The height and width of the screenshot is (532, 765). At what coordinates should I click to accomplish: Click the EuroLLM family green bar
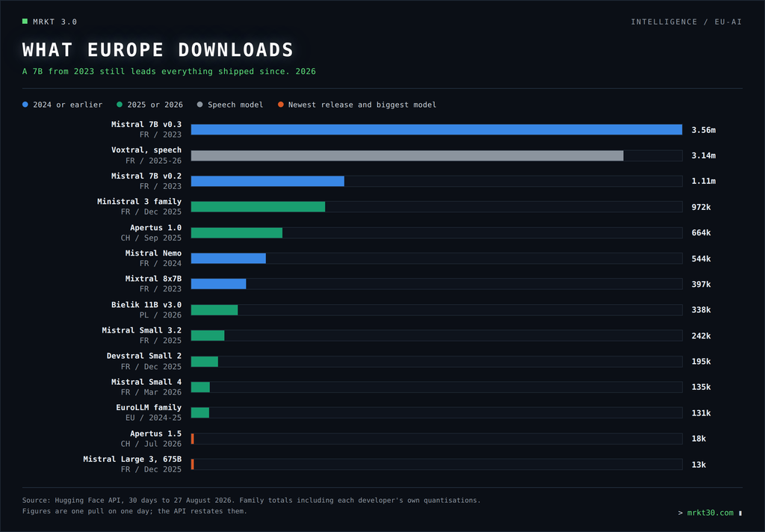[200, 413]
